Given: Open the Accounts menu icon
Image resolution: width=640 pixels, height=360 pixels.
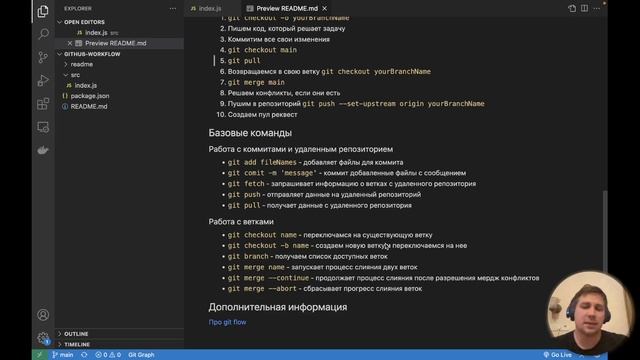Looking at the screenshot, I should pos(43,315).
